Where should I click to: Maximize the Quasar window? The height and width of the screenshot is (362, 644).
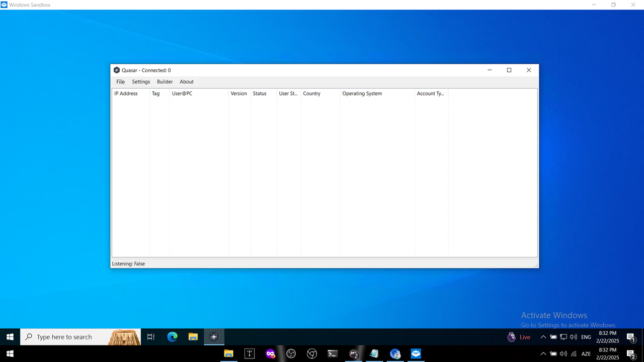[x=509, y=70]
